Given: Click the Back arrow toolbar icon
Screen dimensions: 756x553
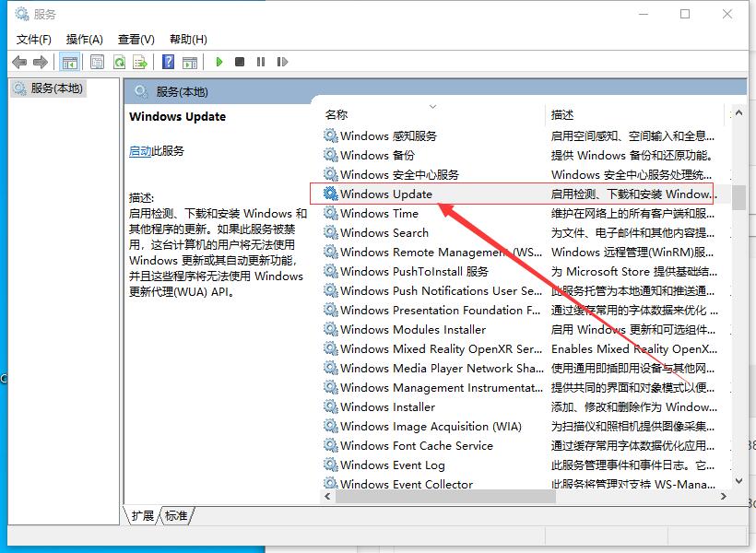Looking at the screenshot, I should [x=19, y=62].
